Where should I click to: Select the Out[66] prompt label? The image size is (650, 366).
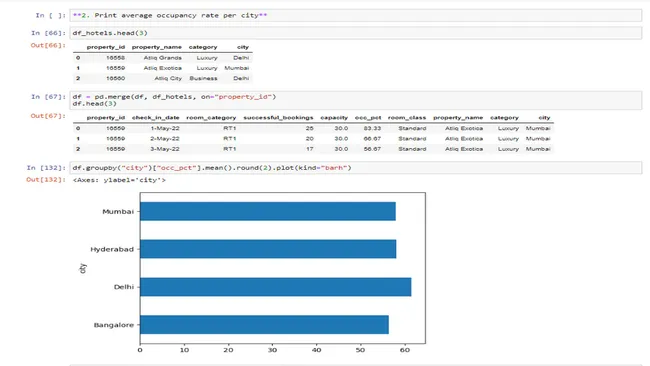point(48,45)
